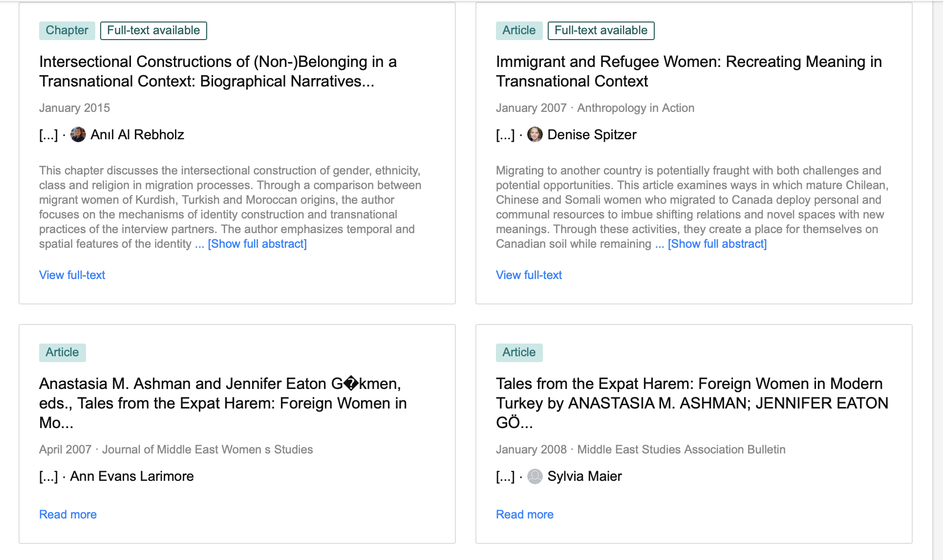The image size is (943, 560).
Task: Expand hidden authors next to Ann Evans Larimore
Action: point(48,476)
